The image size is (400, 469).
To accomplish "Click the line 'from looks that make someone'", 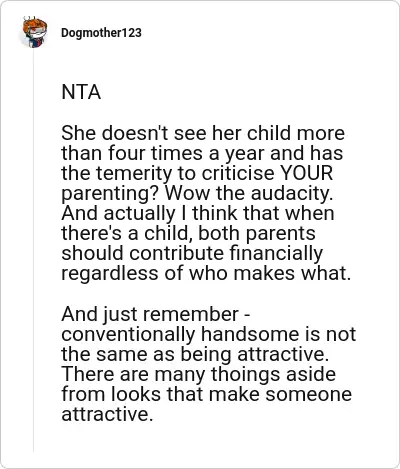I will pyautogui.click(x=206, y=394).
